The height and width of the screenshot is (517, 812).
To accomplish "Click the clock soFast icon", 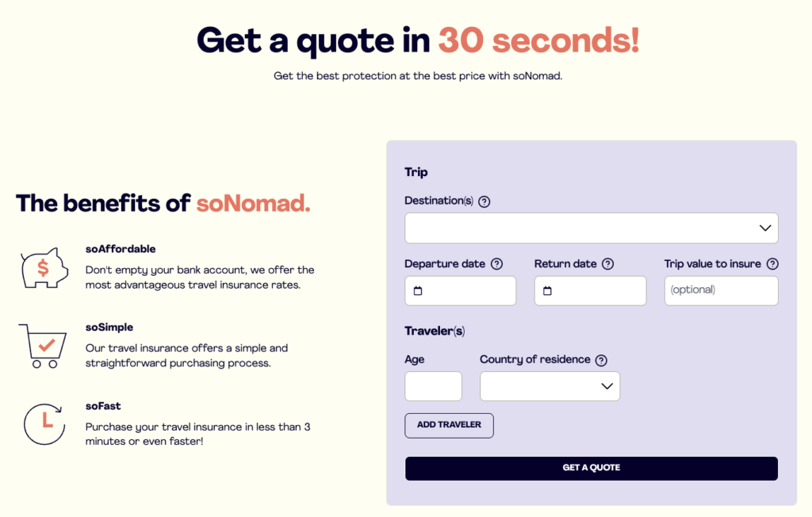I will pos(44,423).
